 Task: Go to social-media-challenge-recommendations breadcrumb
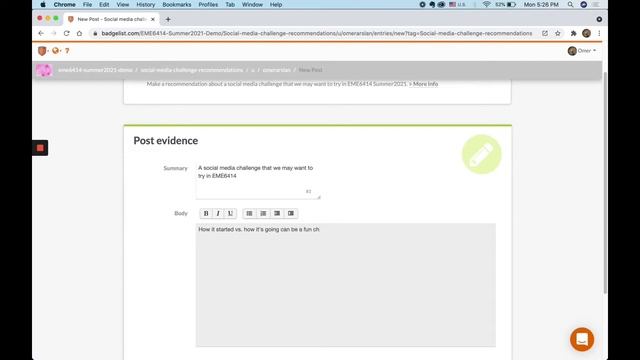[x=192, y=70]
